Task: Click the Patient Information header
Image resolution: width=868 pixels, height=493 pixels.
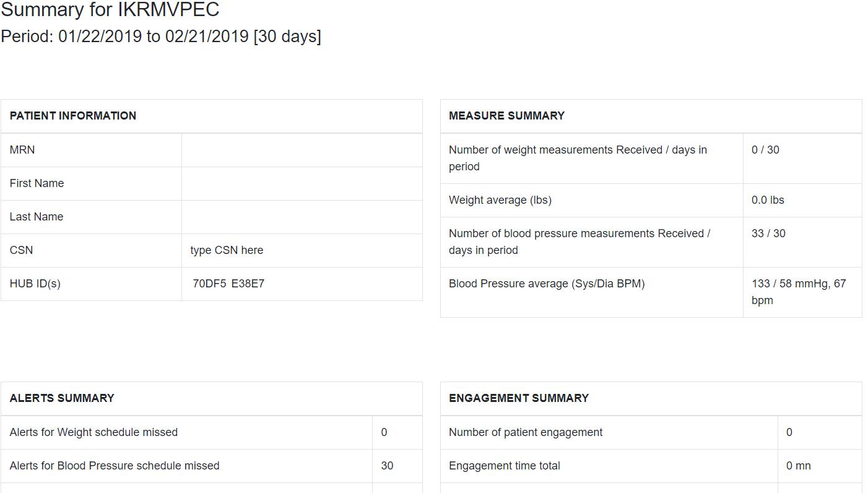Action: (x=73, y=116)
